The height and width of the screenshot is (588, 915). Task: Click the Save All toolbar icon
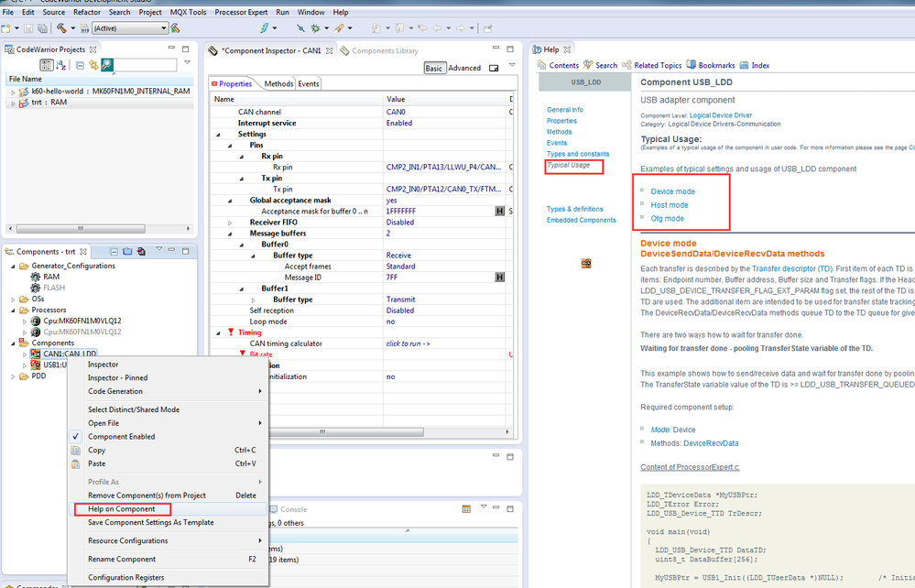click(x=43, y=28)
